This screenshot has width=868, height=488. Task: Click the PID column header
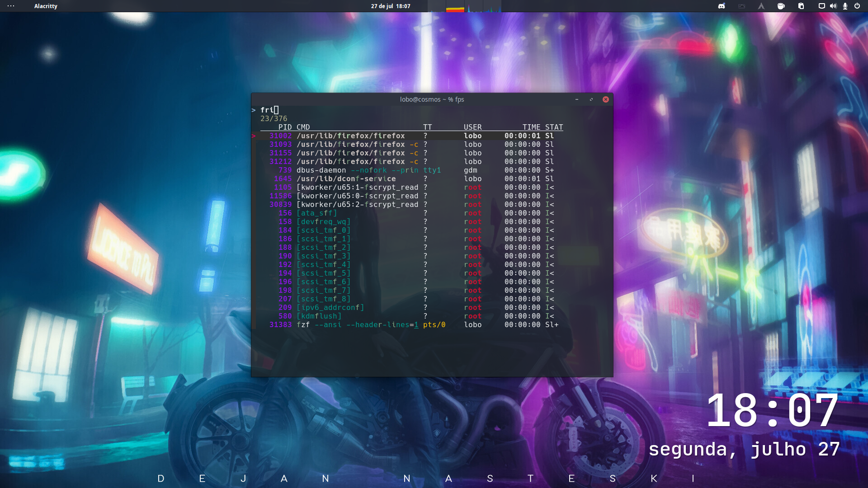[285, 127]
